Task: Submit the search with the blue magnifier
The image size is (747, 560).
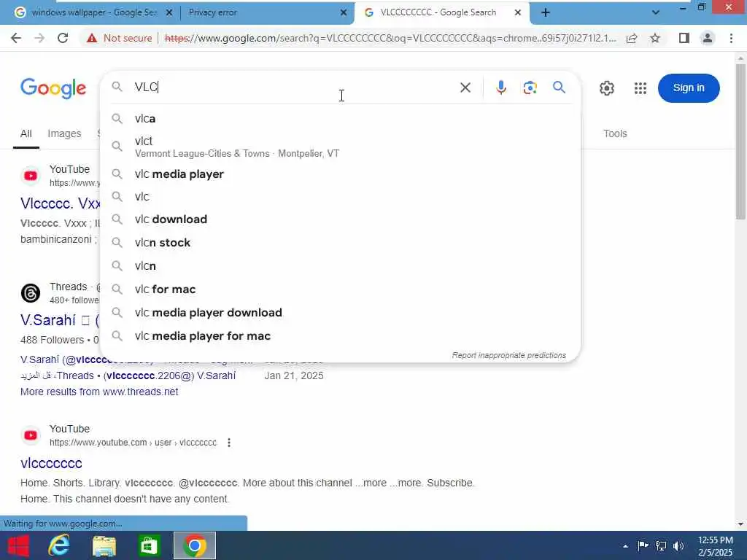Action: 560,87
